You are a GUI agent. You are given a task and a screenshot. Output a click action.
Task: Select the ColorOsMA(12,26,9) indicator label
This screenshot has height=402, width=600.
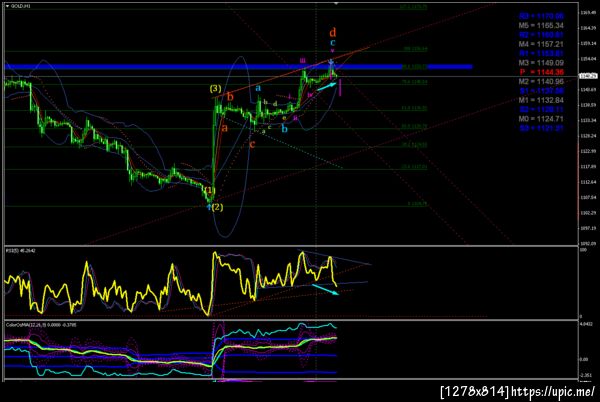click(40, 325)
